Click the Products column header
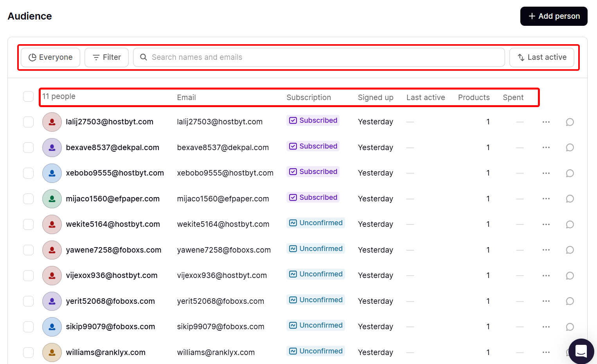The height and width of the screenshot is (364, 597). coord(474,97)
